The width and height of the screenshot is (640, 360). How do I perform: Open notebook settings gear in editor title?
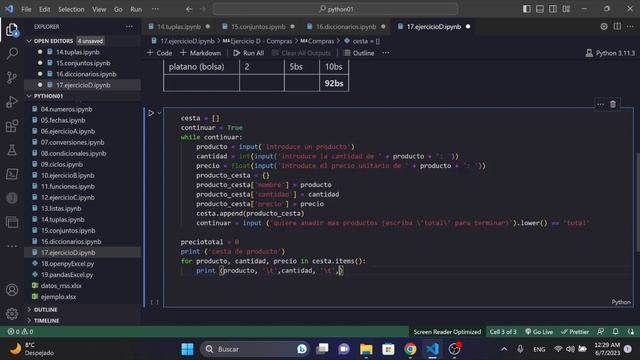(604, 27)
